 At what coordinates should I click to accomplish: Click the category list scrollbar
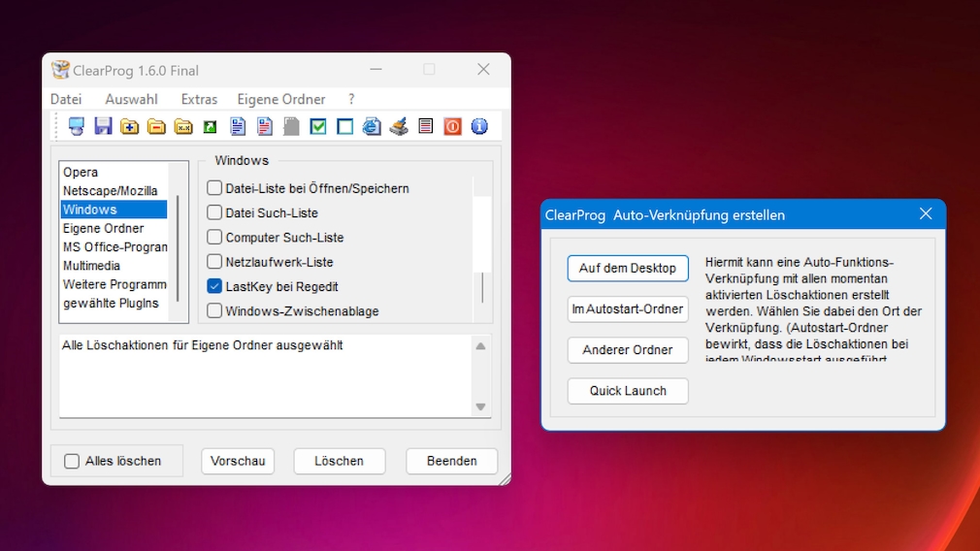click(179, 248)
